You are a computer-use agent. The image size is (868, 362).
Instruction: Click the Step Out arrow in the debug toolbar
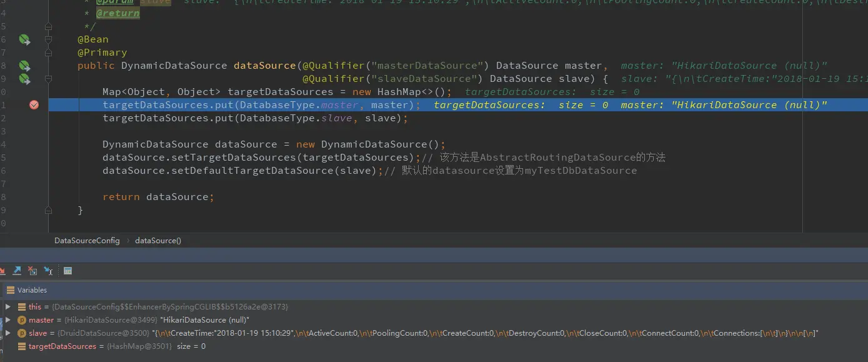point(17,271)
